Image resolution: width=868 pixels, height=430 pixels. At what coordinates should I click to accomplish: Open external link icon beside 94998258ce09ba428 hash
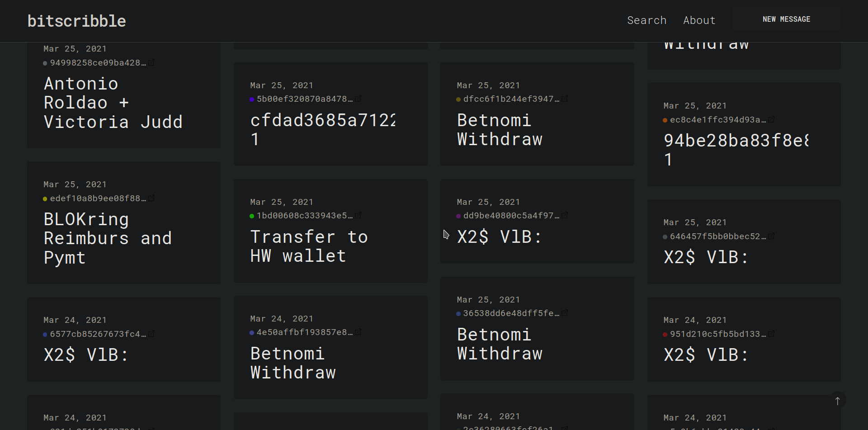tap(151, 62)
